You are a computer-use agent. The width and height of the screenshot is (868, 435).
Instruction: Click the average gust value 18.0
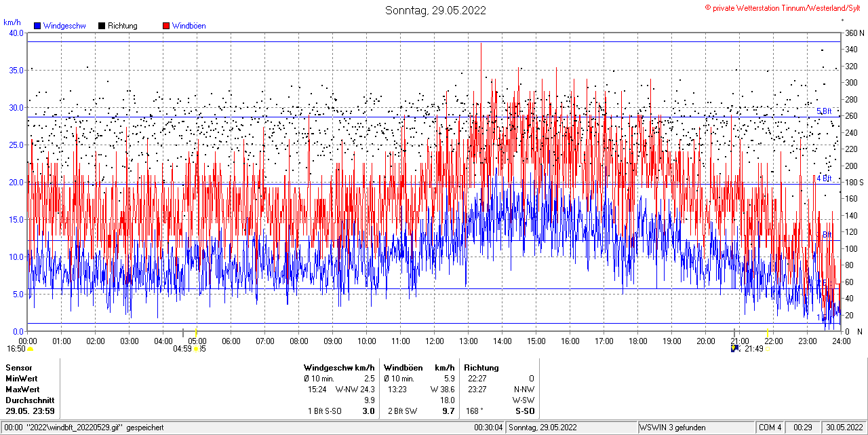point(448,400)
